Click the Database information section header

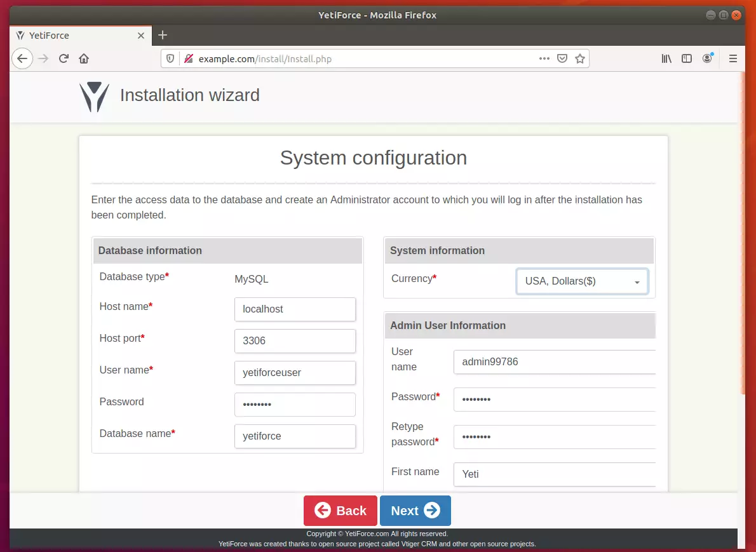pyautogui.click(x=227, y=251)
